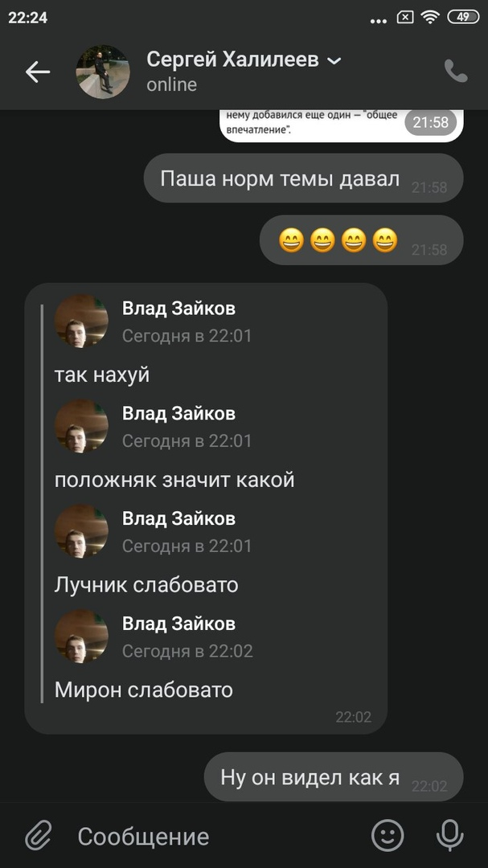Tap forwarded message "положняк значит какой"
This screenshot has height=868, width=488.
click(174, 479)
